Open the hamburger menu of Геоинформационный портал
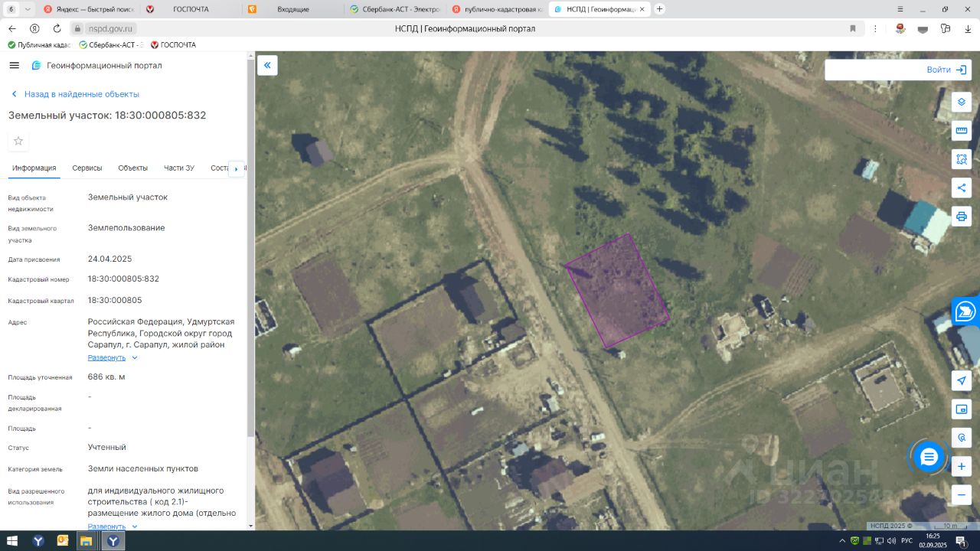This screenshot has width=980, height=551. (x=14, y=66)
